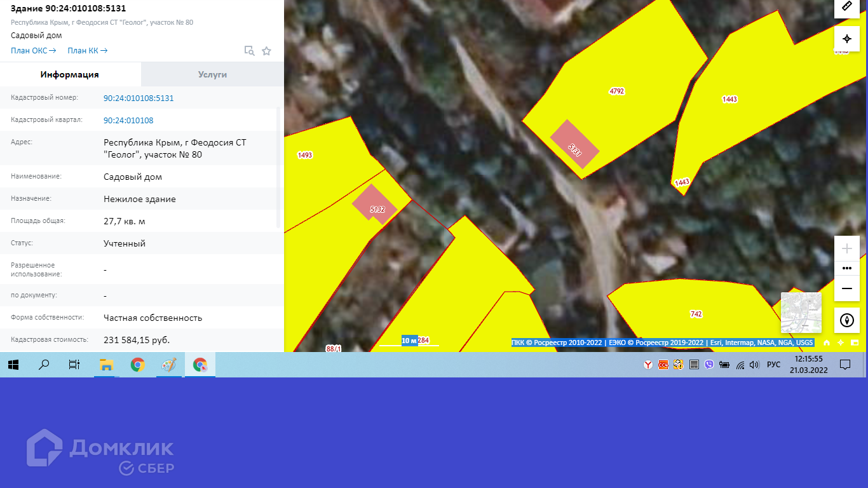Open cadastral quarter 90:24:010108 link
The height and width of the screenshot is (488, 868).
point(128,120)
